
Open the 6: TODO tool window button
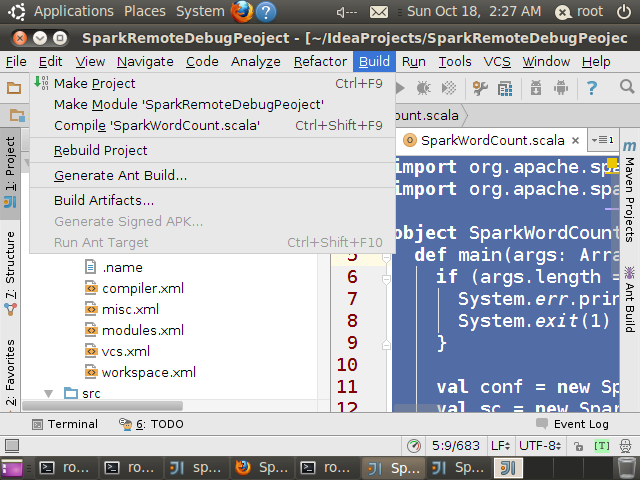151,424
